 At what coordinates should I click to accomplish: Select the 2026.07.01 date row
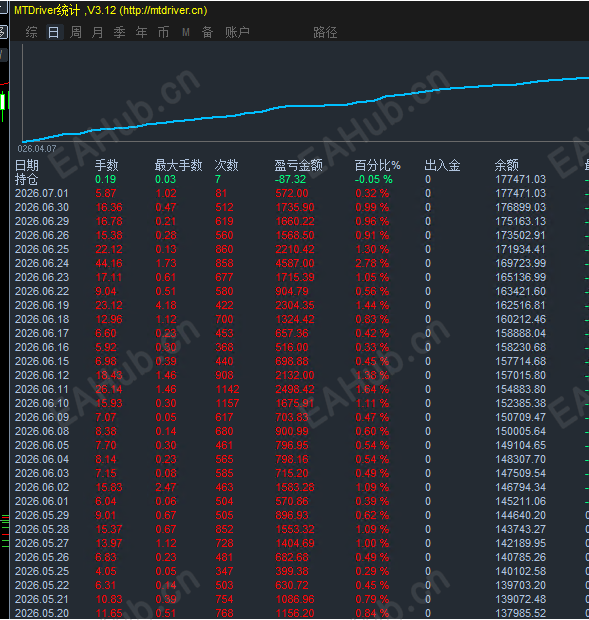(x=42, y=193)
